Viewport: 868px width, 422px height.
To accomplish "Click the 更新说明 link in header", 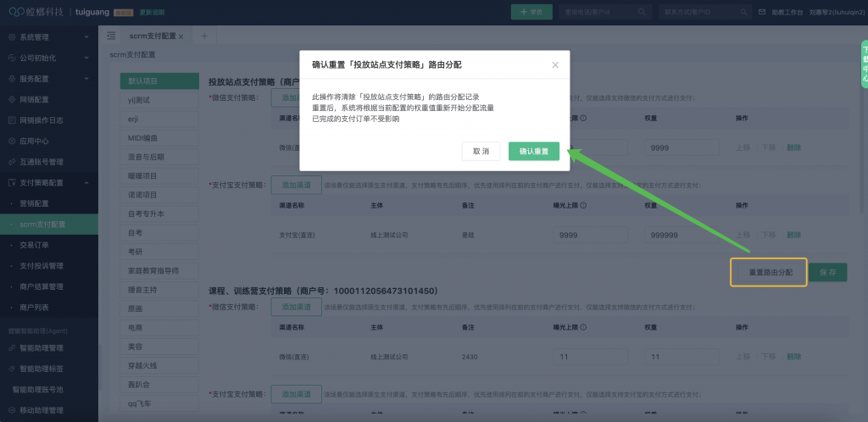I will (153, 13).
